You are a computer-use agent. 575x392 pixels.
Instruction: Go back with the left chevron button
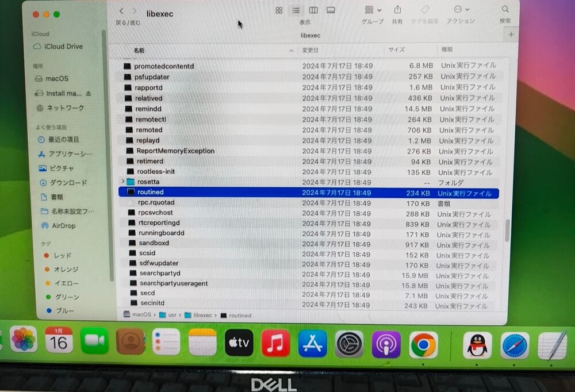(121, 11)
